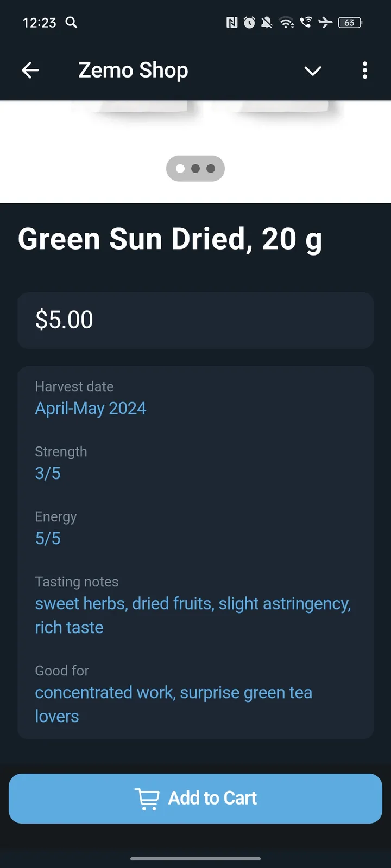The image size is (391, 868).
Task: Tap the alarm clock status icon
Action: coord(249,22)
